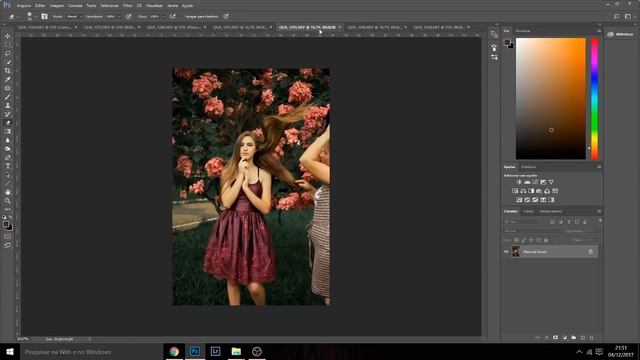Select the Quick Selection tool

click(x=8, y=62)
